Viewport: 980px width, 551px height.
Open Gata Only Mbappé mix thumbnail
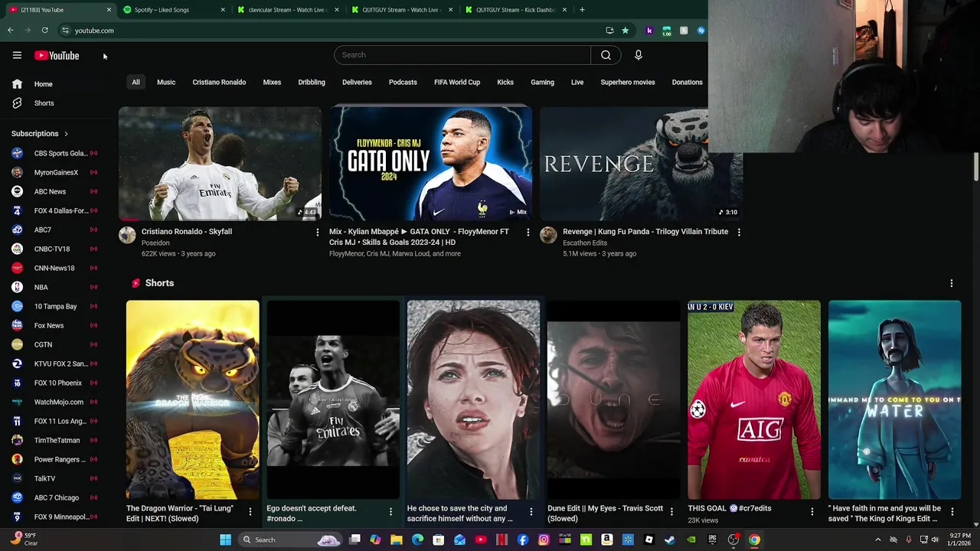coord(430,164)
